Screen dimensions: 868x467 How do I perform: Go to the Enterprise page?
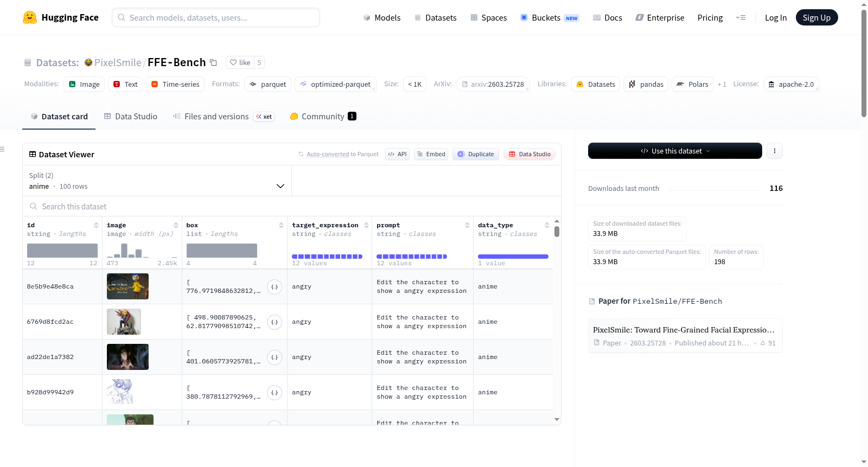660,17
